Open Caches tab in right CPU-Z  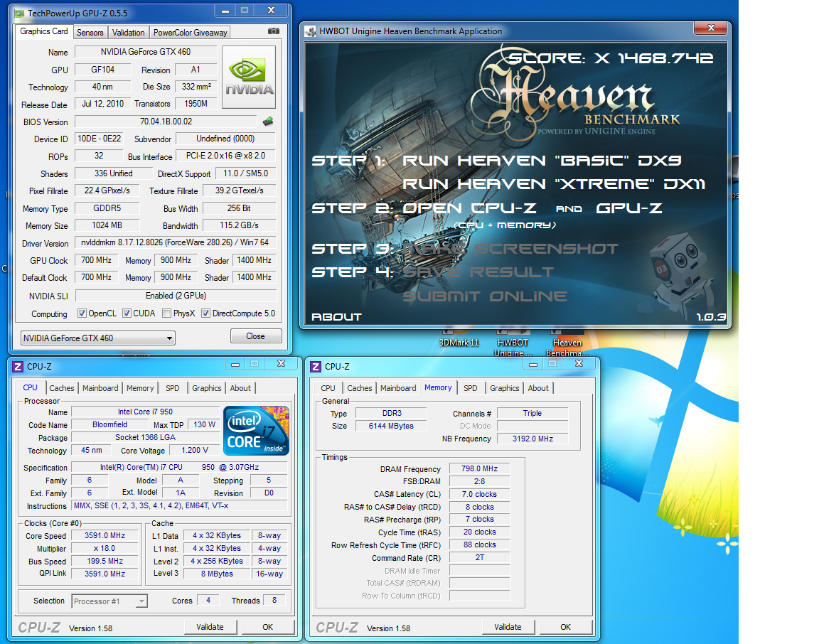tap(359, 388)
